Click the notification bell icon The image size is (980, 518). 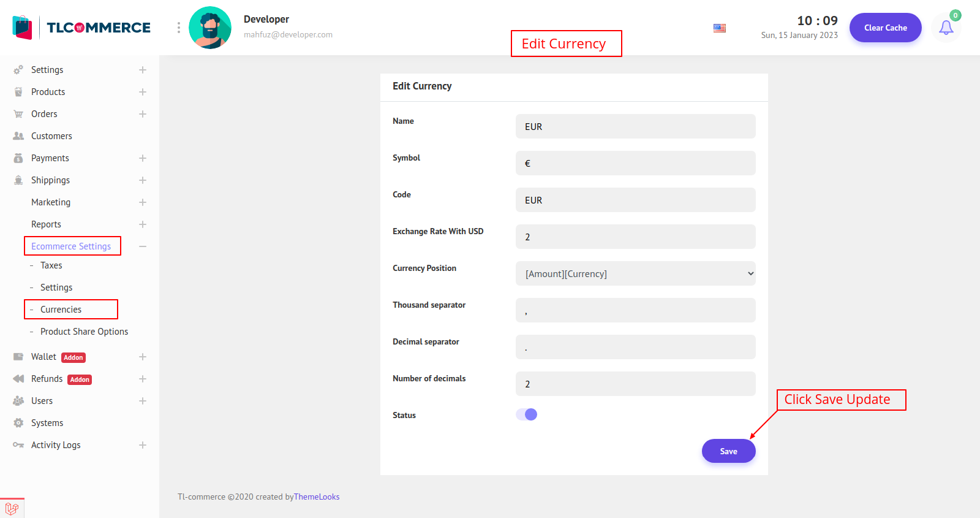click(946, 28)
